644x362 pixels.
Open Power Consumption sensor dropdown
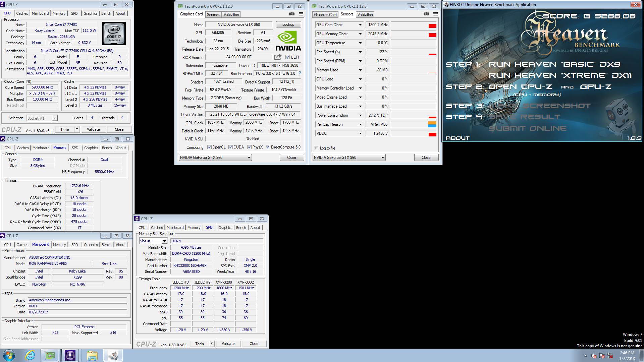360,115
